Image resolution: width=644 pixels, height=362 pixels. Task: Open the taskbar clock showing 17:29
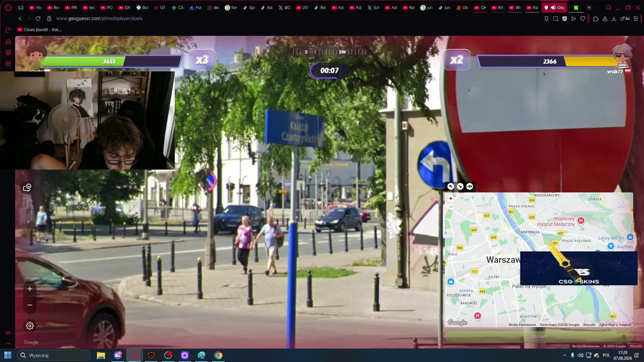click(622, 355)
